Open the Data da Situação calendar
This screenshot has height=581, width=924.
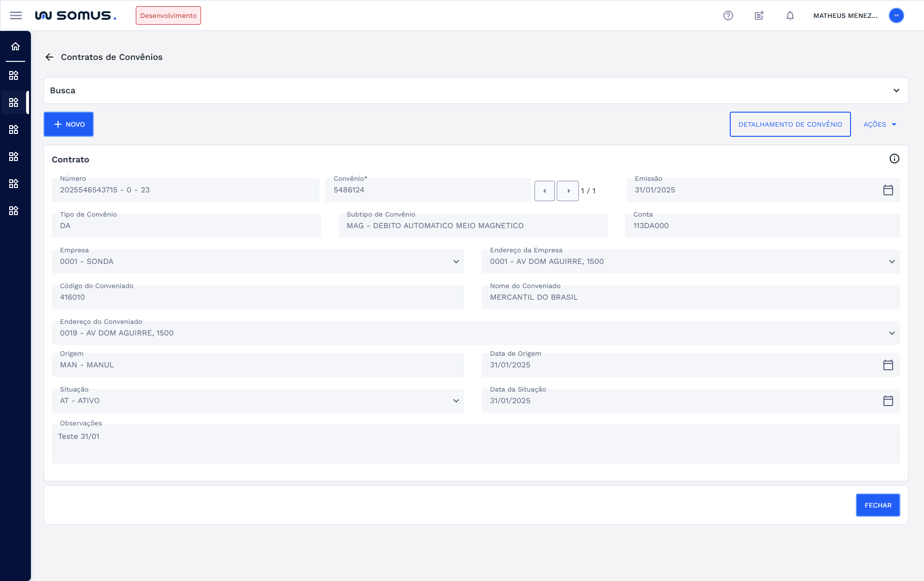point(888,401)
